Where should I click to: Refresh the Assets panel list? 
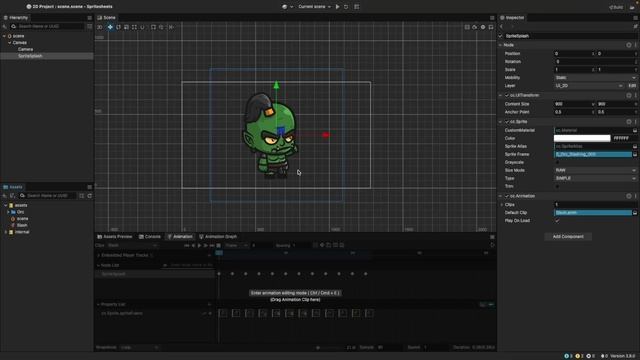(89, 196)
